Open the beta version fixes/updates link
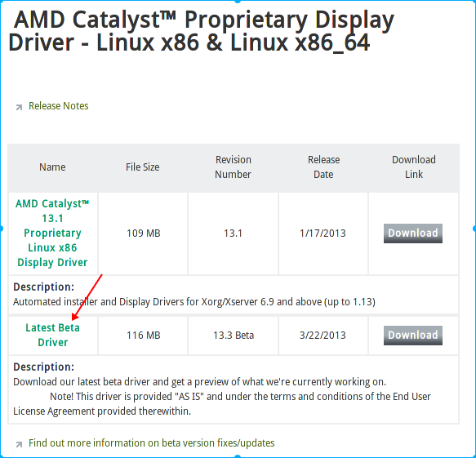Screen dimensions: 476x458 click(x=152, y=443)
